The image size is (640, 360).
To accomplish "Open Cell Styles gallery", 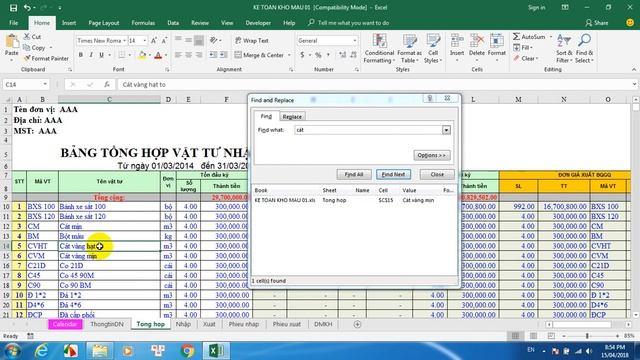I will point(433,49).
